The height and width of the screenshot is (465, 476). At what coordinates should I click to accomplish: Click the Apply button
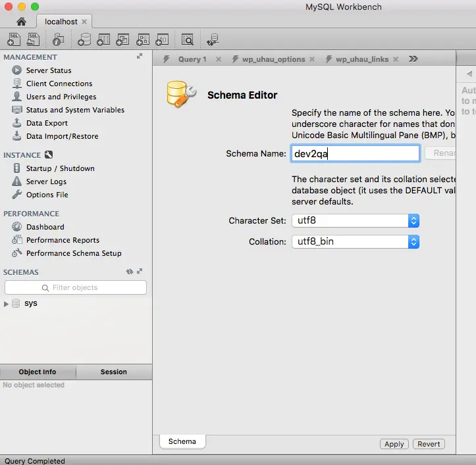coord(394,444)
